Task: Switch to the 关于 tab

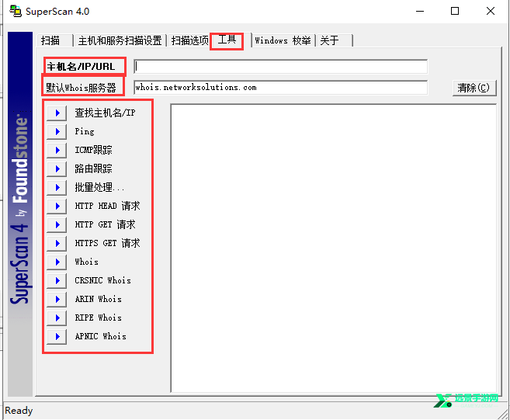Action: tap(334, 40)
